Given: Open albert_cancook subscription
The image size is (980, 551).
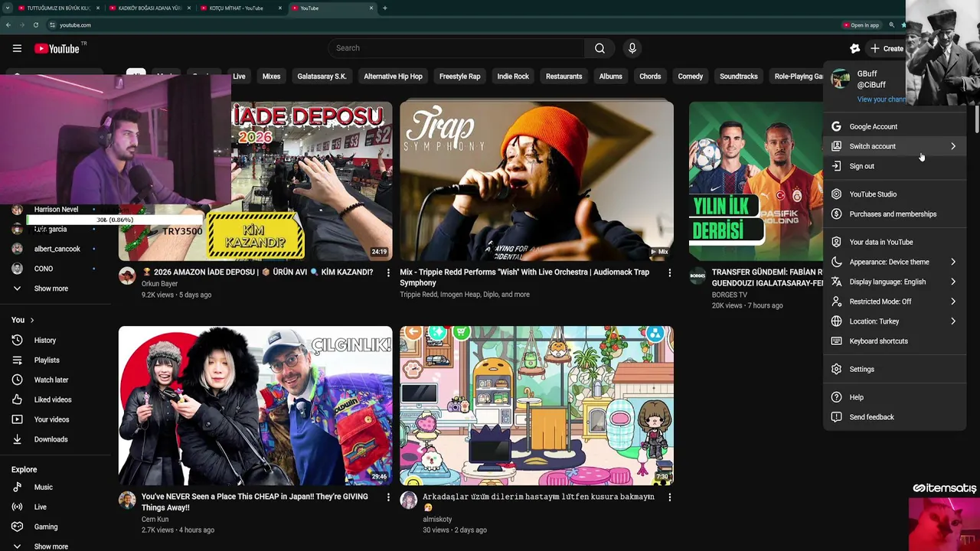Looking at the screenshot, I should click(55, 249).
